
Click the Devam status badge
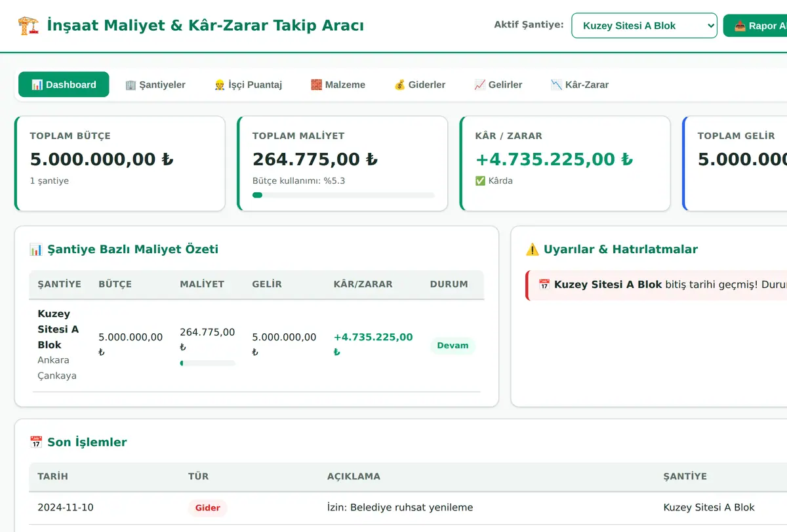[x=453, y=346]
